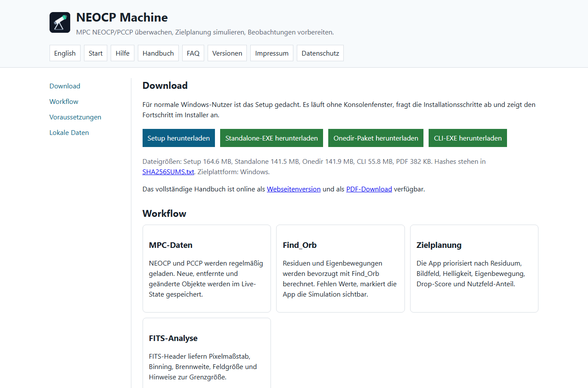Image resolution: width=588 pixels, height=388 pixels.
Task: Go to the Hilfe page
Action: tap(123, 53)
